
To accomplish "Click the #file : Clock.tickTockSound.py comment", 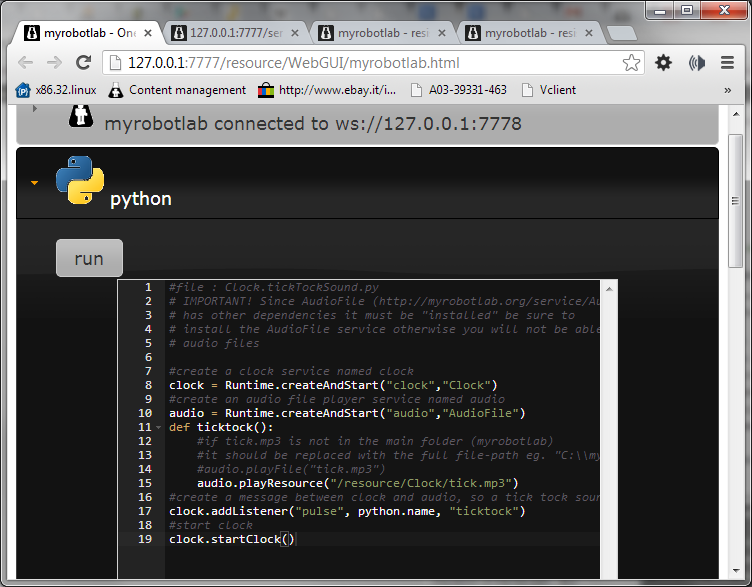I will coord(274,287).
